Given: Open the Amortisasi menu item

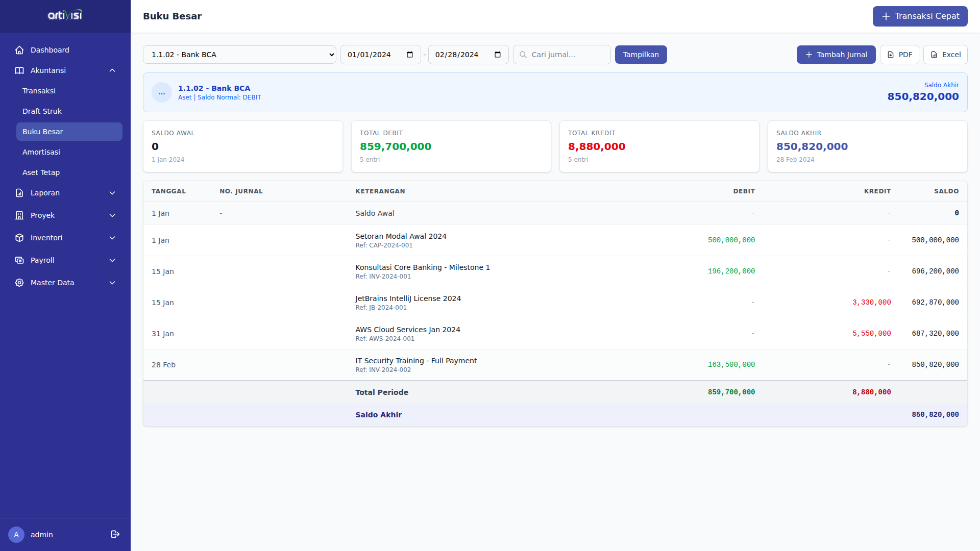Looking at the screenshot, I should coord(41,152).
